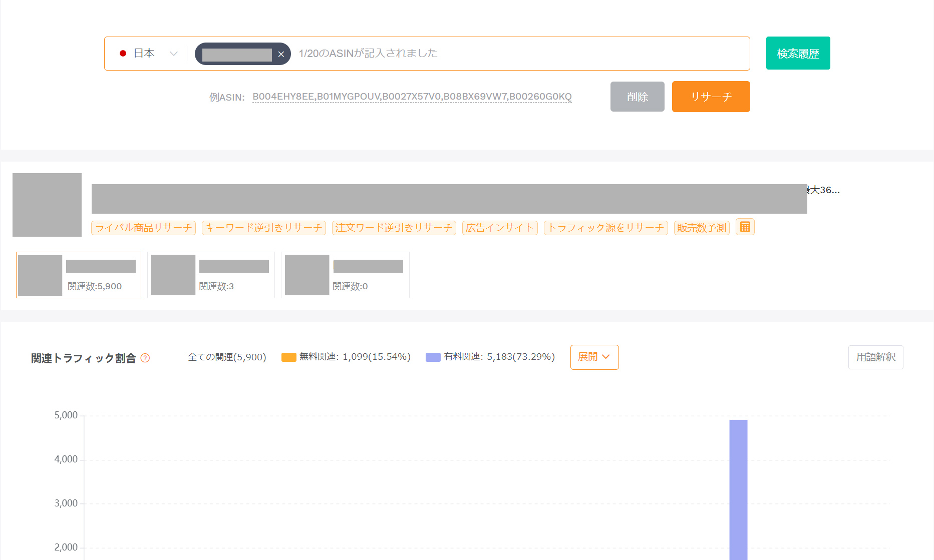This screenshot has height=560, width=934.
Task: Open ライバル商品リサーチ tag
Action: point(143,228)
